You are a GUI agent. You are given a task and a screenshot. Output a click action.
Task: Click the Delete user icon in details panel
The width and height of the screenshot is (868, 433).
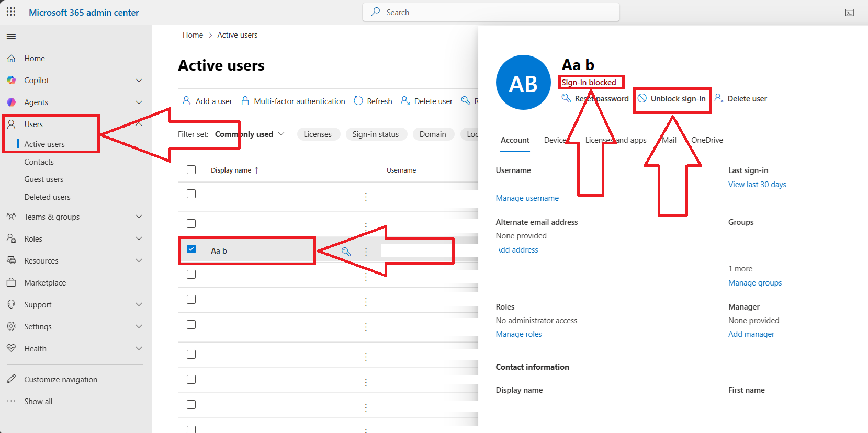click(x=719, y=98)
